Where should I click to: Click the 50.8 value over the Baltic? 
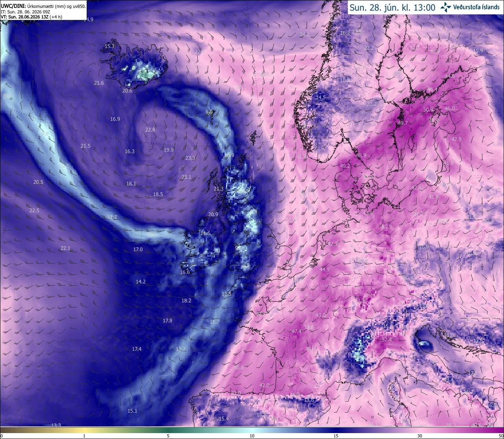(428, 109)
